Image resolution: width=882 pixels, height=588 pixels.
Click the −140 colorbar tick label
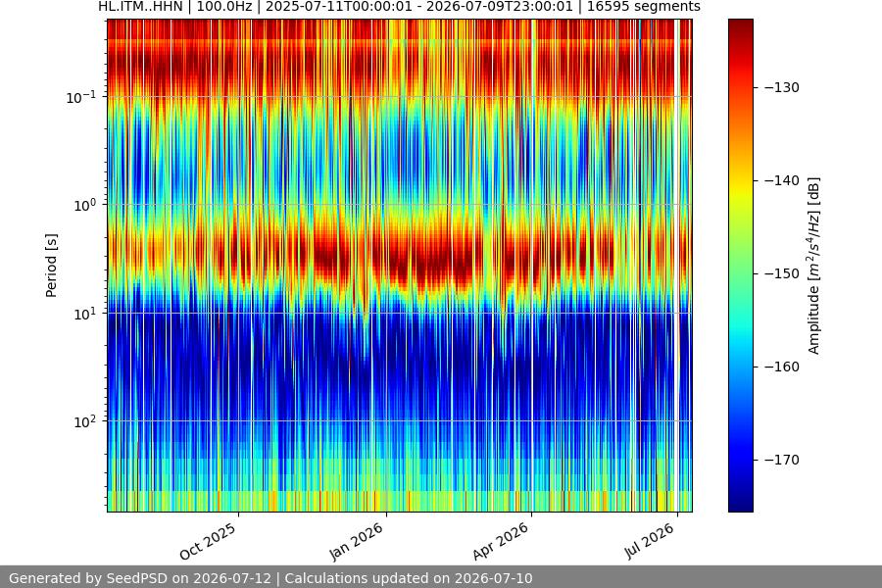pyautogui.click(x=782, y=180)
